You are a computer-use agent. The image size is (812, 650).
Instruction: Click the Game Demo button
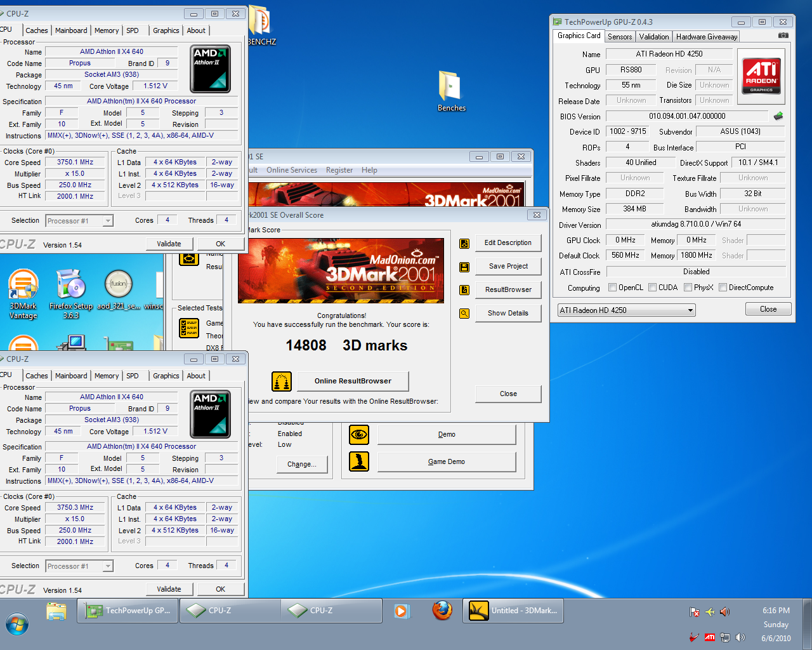pos(447,461)
